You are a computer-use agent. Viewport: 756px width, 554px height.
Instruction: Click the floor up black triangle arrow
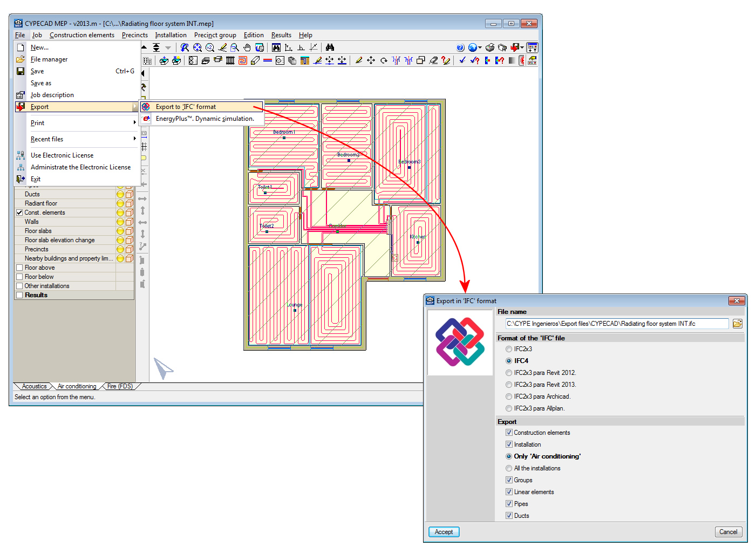pyautogui.click(x=144, y=47)
